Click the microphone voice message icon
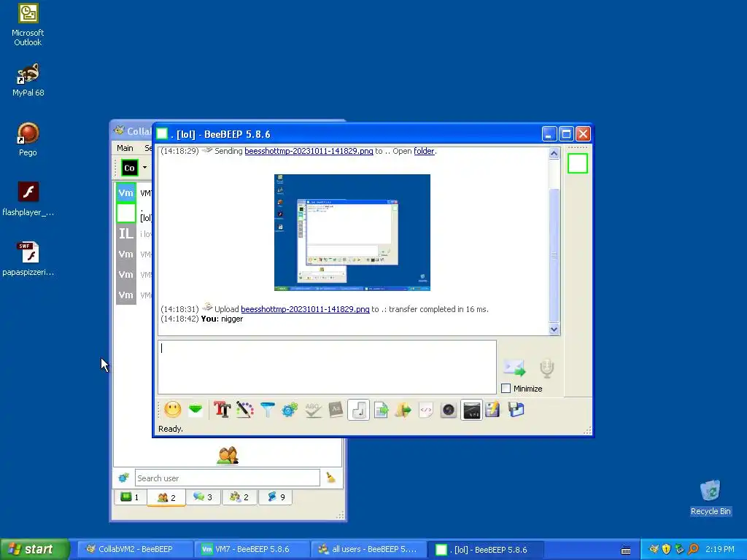This screenshot has width=747, height=560. 547,368
